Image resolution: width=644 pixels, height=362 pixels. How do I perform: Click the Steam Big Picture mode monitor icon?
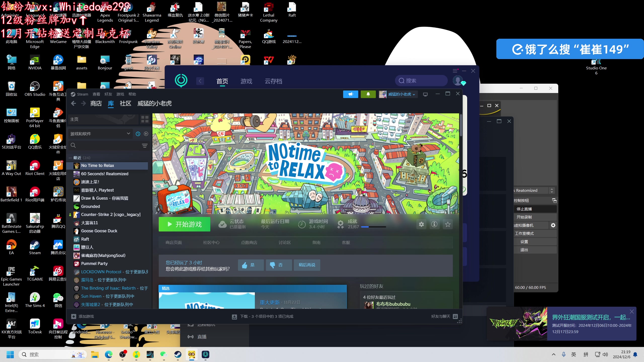(425, 95)
